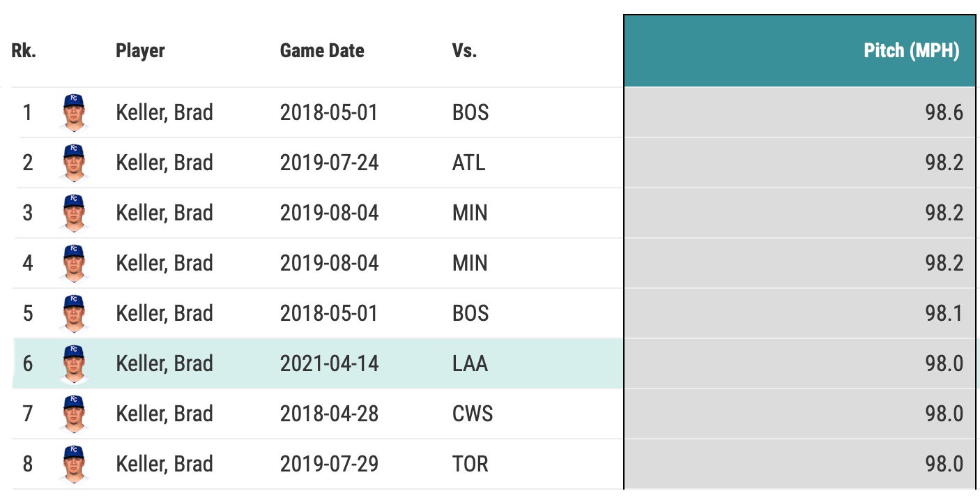This screenshot has width=980, height=498.
Task: Sort by Pitch (MPH) column header
Action: 911,51
